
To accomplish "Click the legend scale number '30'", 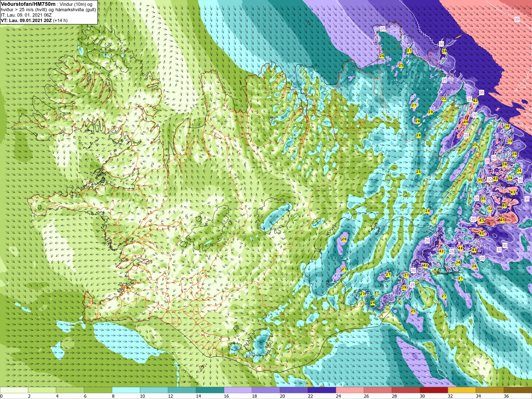I will (422, 396).
